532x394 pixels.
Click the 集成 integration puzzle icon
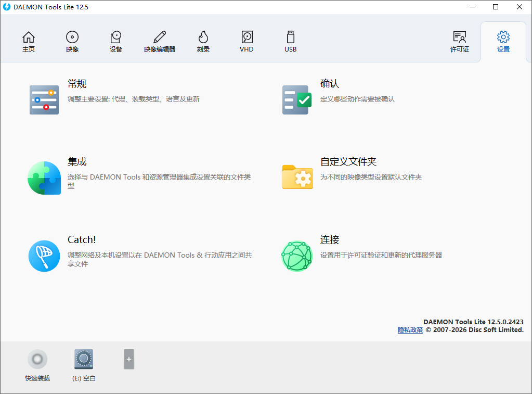tap(44, 177)
